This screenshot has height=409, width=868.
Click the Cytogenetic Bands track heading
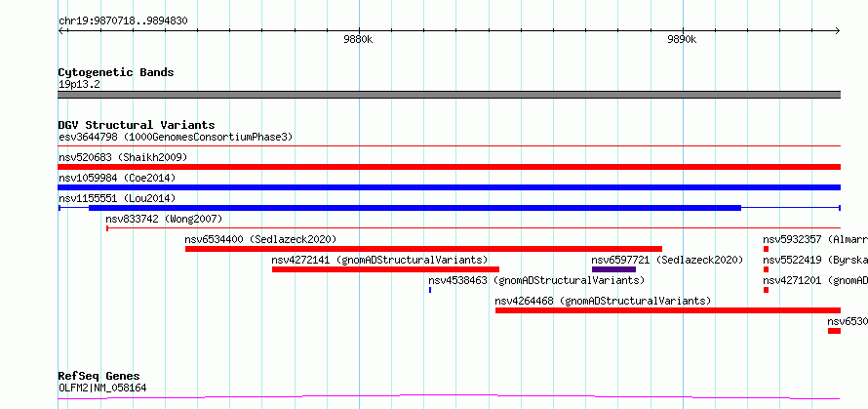click(x=116, y=72)
